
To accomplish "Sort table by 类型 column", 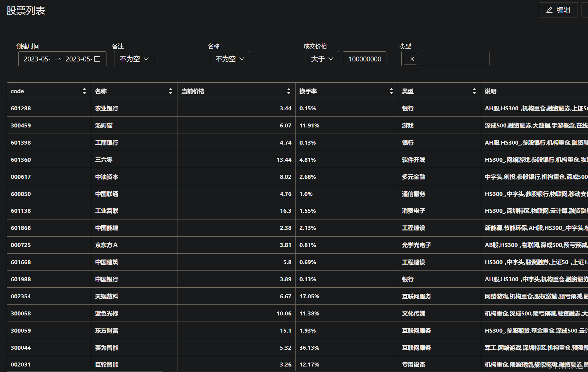I will [x=474, y=91].
